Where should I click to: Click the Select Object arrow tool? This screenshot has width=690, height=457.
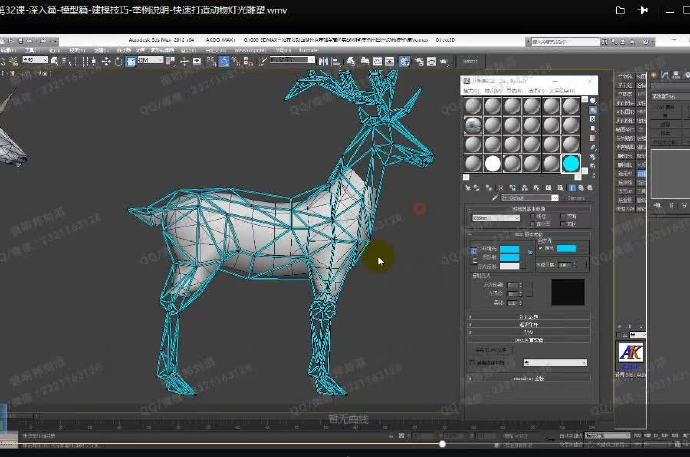click(54, 62)
